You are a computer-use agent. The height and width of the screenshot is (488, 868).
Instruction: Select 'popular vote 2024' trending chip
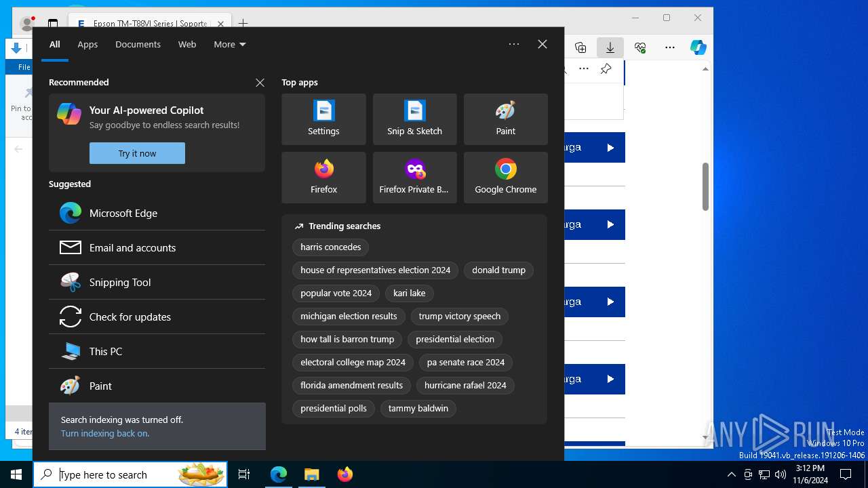(x=336, y=293)
